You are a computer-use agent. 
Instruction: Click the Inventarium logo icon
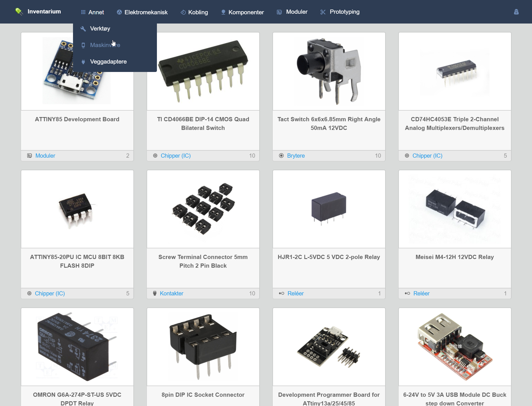pyautogui.click(x=19, y=11)
